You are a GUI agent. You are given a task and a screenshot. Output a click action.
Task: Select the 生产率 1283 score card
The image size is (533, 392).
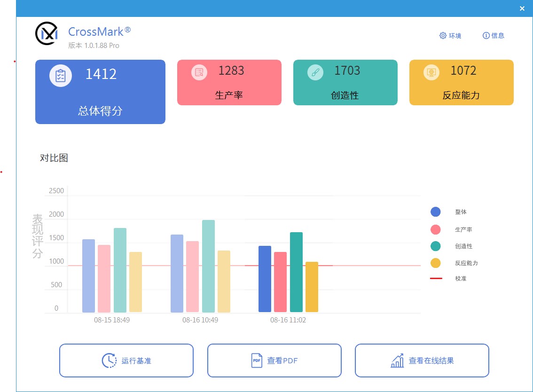[x=229, y=83]
